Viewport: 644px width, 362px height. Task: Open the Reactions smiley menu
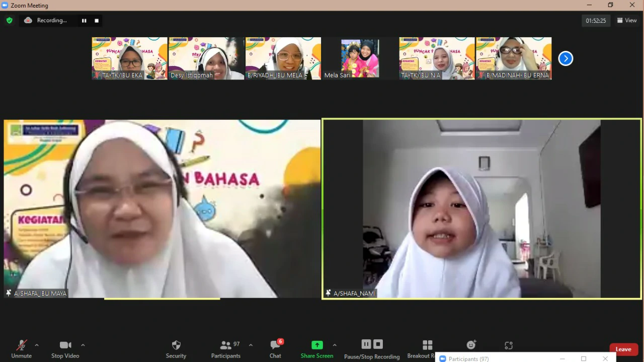click(x=471, y=345)
